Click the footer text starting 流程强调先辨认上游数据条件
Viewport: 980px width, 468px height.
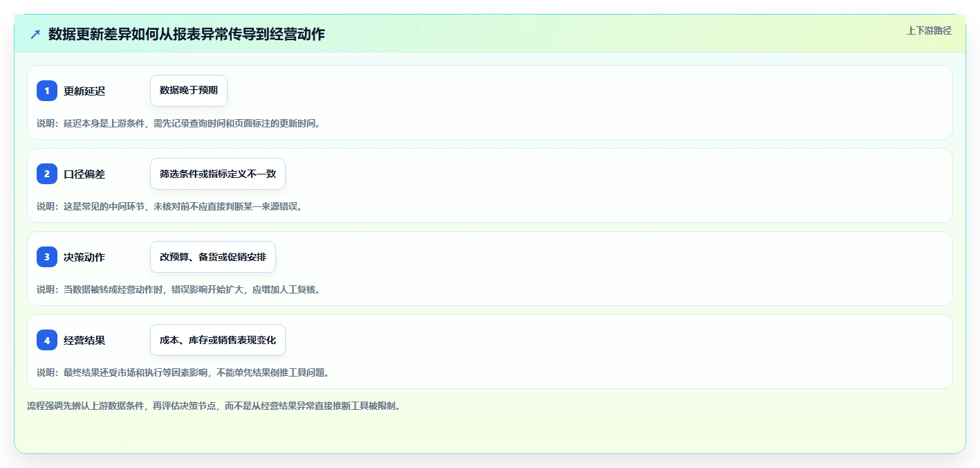pyautogui.click(x=214, y=406)
